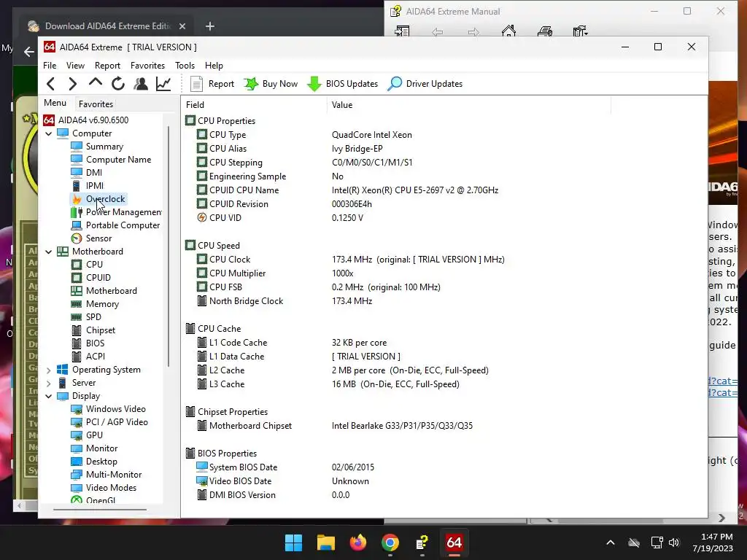
Task: Open Driver Updates from the toolbar
Action: click(425, 84)
